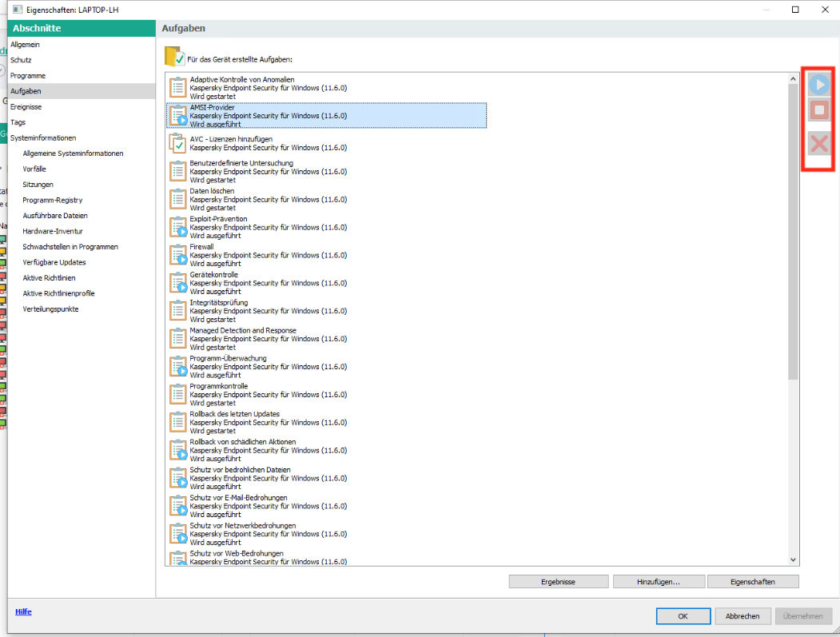Screen dimensions: 840x637
Task: Start the selected task with the play icon
Action: tap(818, 85)
